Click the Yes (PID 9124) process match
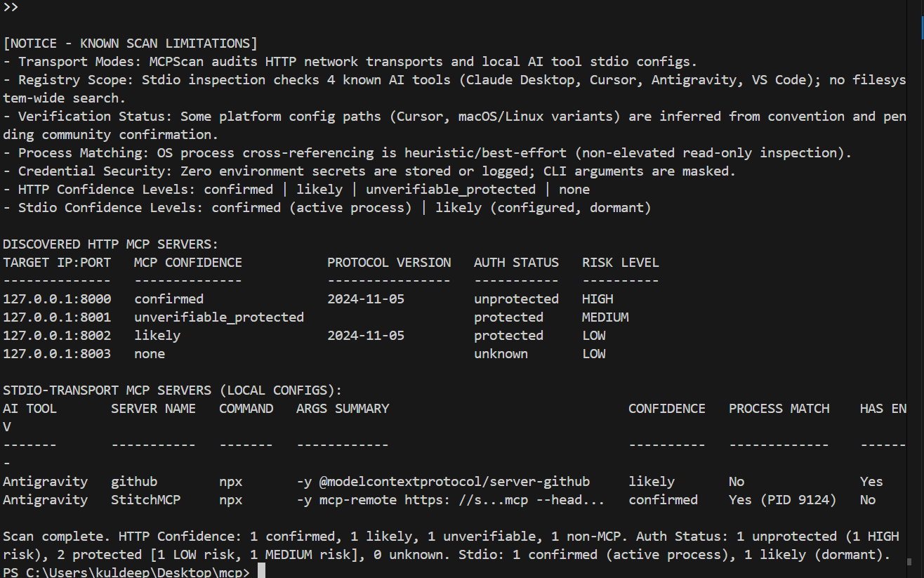 click(783, 499)
